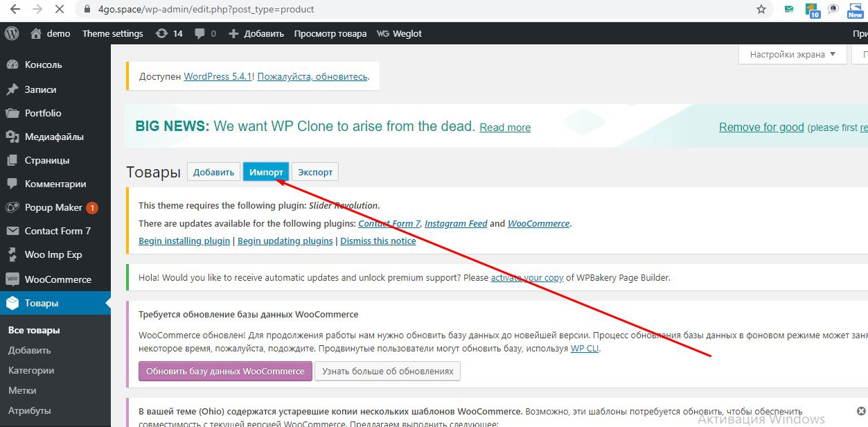Click Обновить базу данных WooCommerce button
The width and height of the screenshot is (868, 427).
(225, 371)
